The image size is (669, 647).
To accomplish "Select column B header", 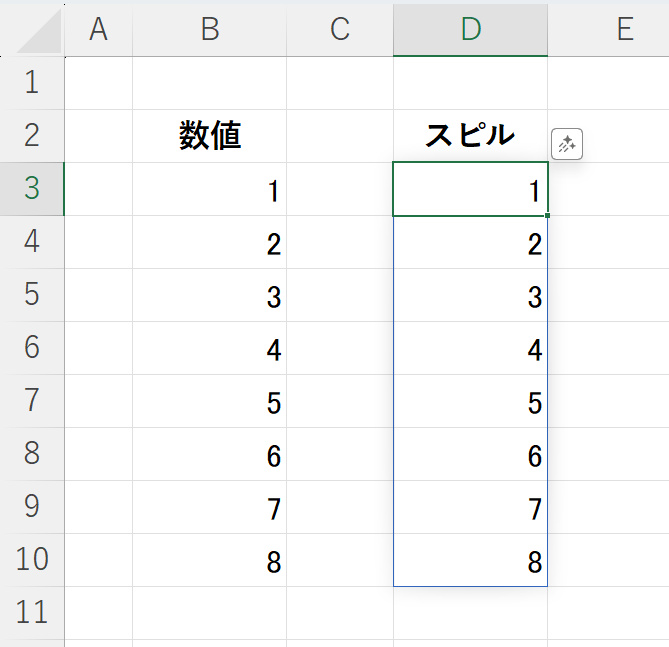I will [209, 30].
